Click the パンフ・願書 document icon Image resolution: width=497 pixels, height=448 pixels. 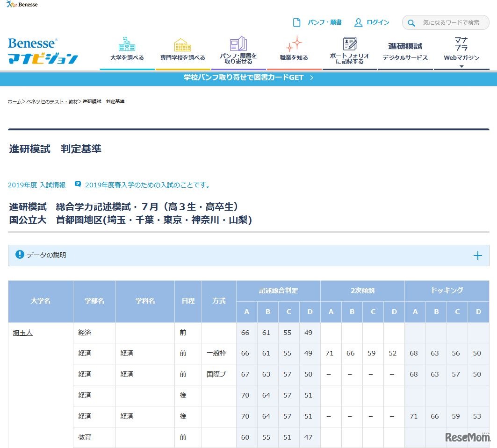[297, 22]
